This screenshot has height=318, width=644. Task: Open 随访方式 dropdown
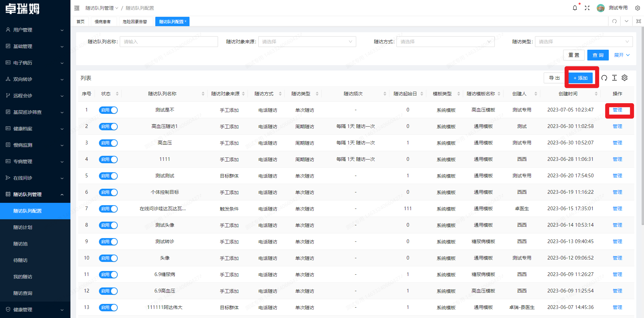click(x=445, y=42)
